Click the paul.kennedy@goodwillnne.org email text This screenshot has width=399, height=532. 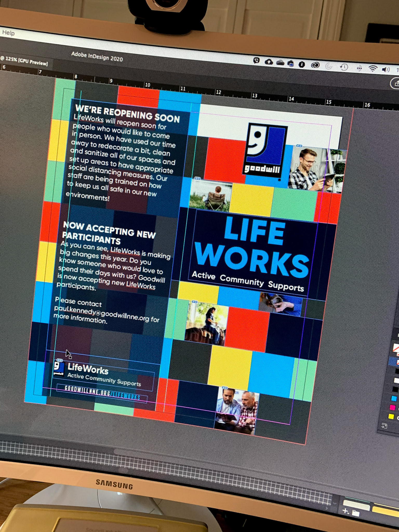click(x=101, y=314)
